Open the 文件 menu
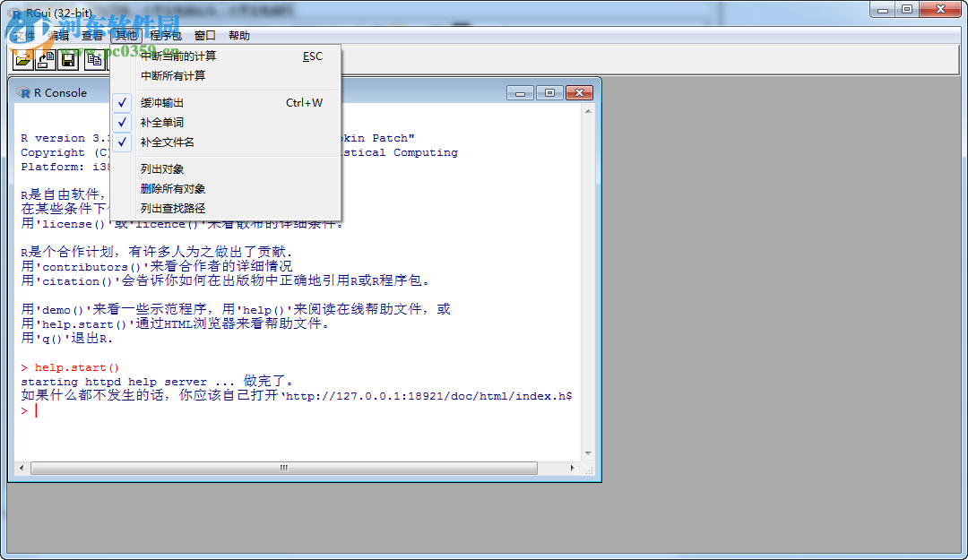Image resolution: width=968 pixels, height=560 pixels. 23,36
